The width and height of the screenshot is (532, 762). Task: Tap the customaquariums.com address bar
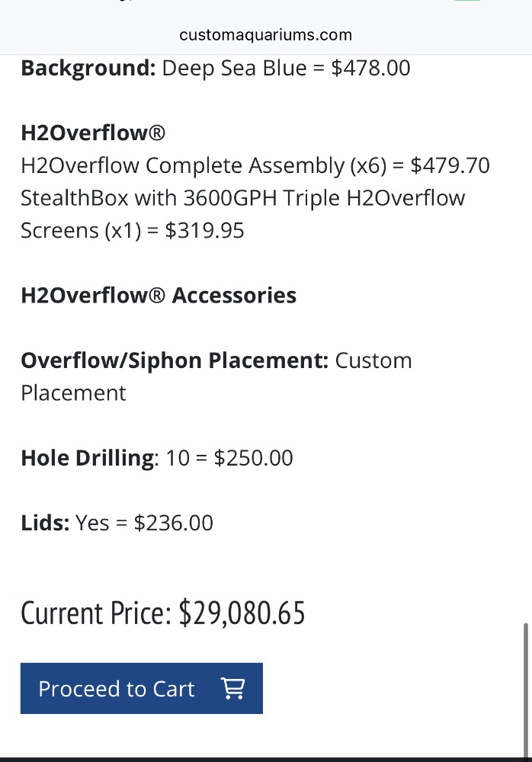point(265,35)
